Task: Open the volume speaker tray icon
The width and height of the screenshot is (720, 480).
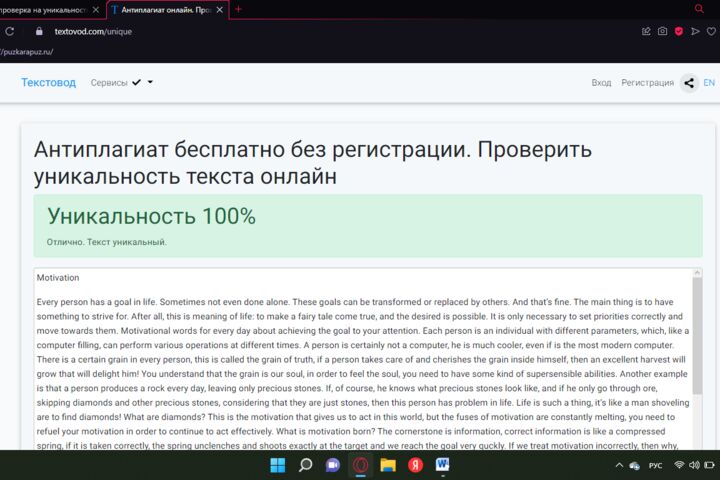Action: point(694,465)
